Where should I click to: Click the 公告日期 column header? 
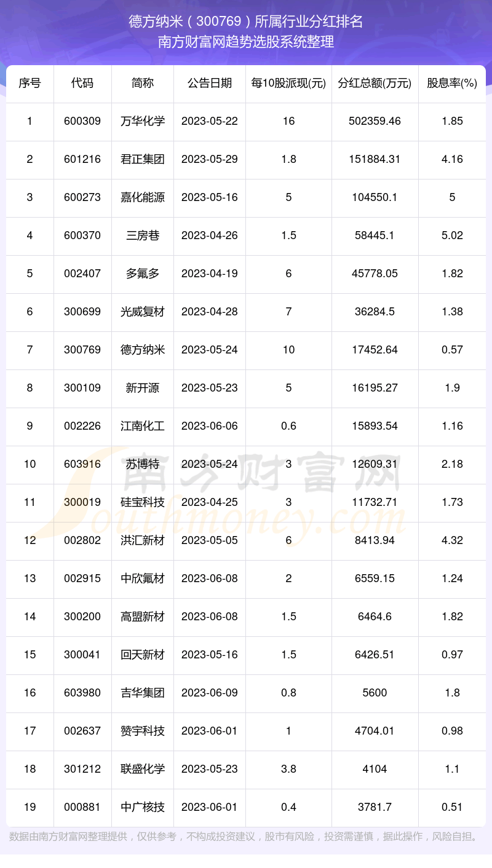coord(210,83)
